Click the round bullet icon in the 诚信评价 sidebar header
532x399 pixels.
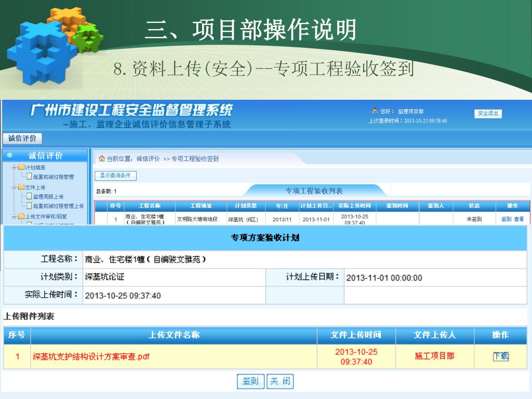click(9, 155)
